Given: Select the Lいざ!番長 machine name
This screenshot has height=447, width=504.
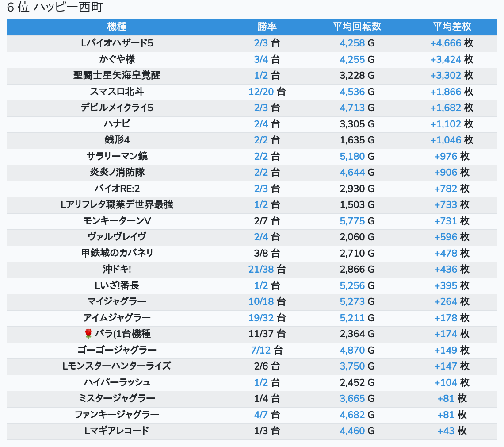Looking at the screenshot, I should click(x=117, y=286).
